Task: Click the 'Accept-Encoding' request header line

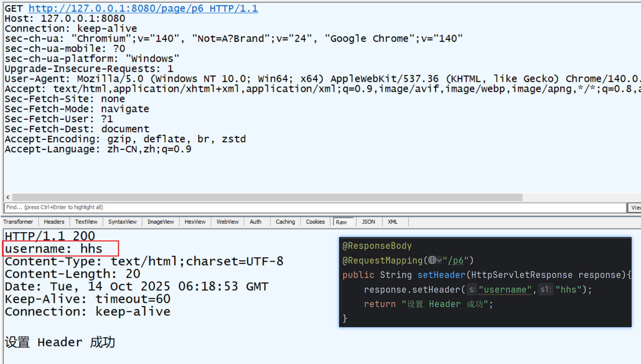Action: click(125, 139)
